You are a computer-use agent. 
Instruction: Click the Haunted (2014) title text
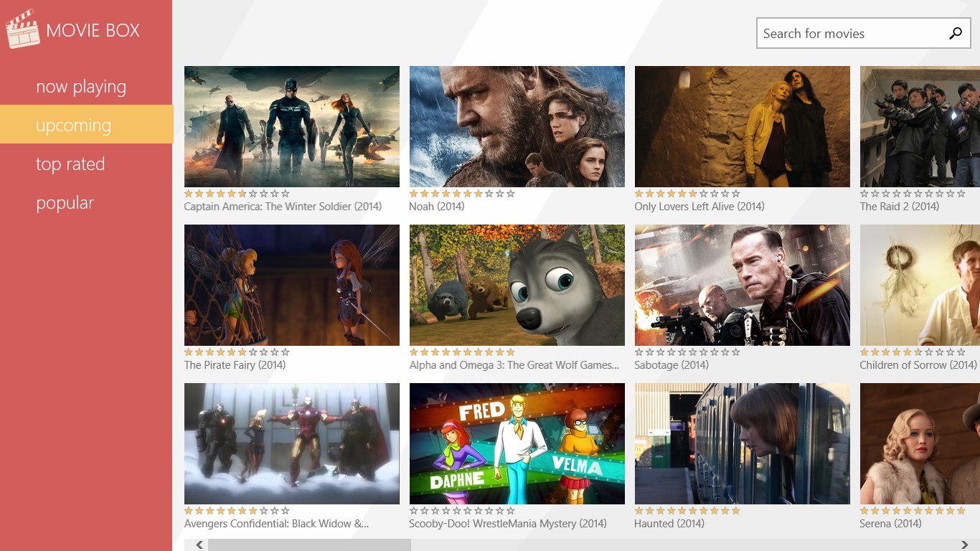tap(669, 524)
